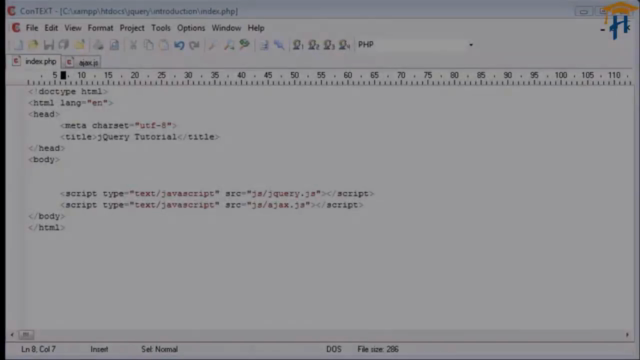Click the Sel: Normal status entry
This screenshot has height=360, width=640.
(159, 349)
